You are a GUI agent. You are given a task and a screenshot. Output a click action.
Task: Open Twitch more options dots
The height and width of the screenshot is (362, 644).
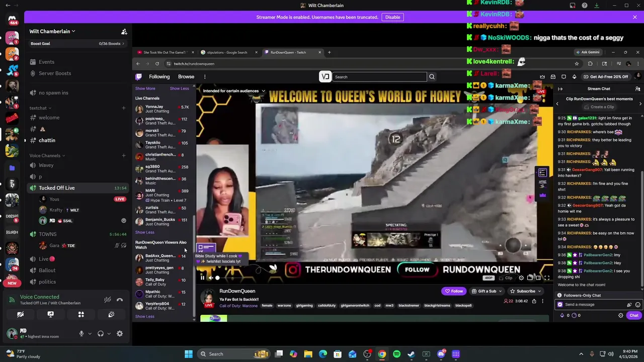pos(205,77)
